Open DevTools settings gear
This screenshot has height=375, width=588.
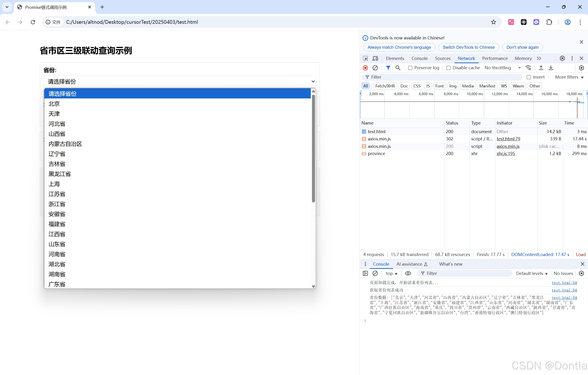coord(562,58)
